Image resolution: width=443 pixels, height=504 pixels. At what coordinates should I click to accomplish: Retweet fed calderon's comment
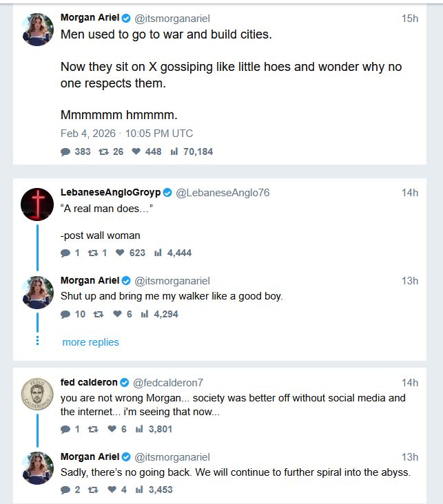point(93,429)
